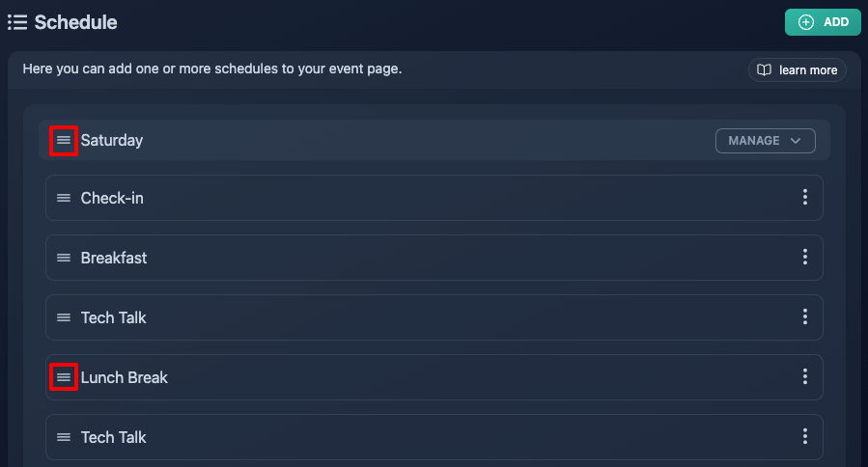This screenshot has height=467, width=868.
Task: Click the Check-in row drag handle
Action: 64,198
